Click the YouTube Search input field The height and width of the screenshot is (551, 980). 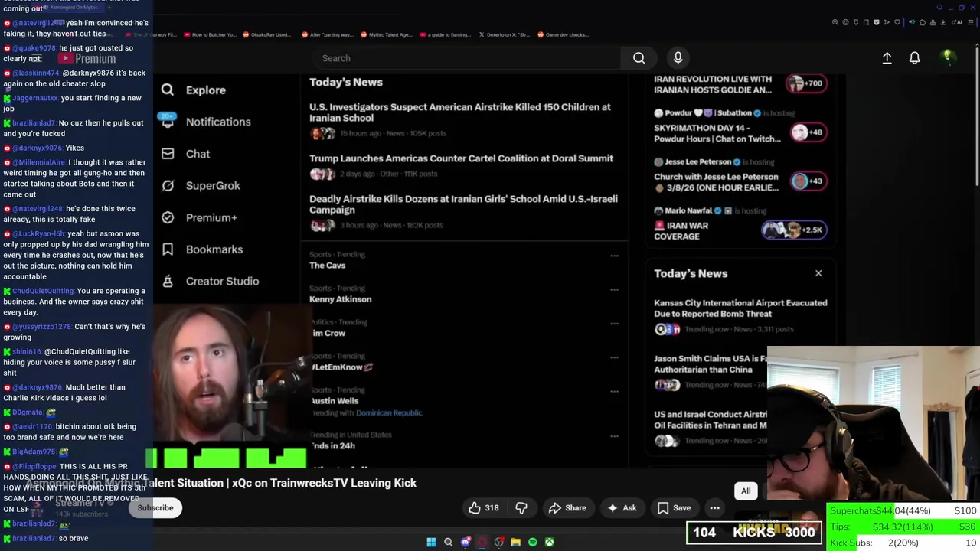(x=467, y=58)
